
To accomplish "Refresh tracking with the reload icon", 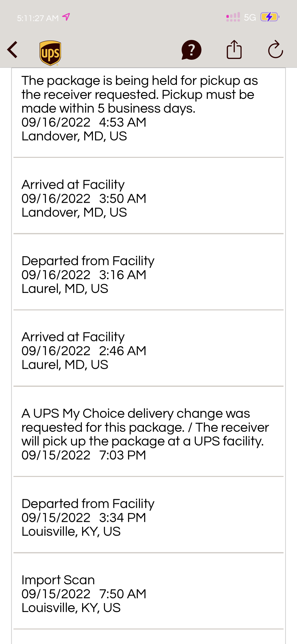I will pos(275,49).
